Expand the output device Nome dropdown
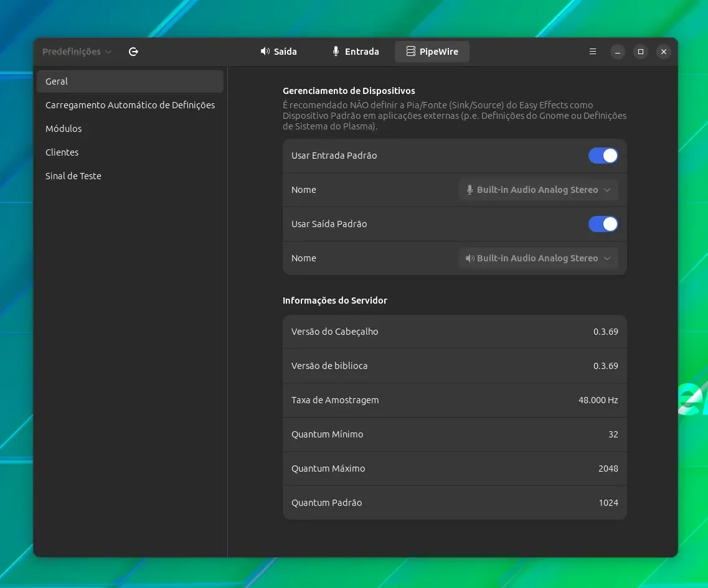Image resolution: width=708 pixels, height=588 pixels. (538, 258)
